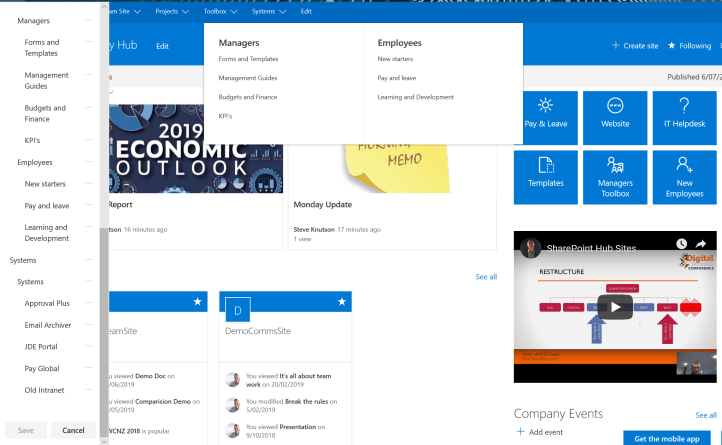Click Create site link

click(635, 46)
